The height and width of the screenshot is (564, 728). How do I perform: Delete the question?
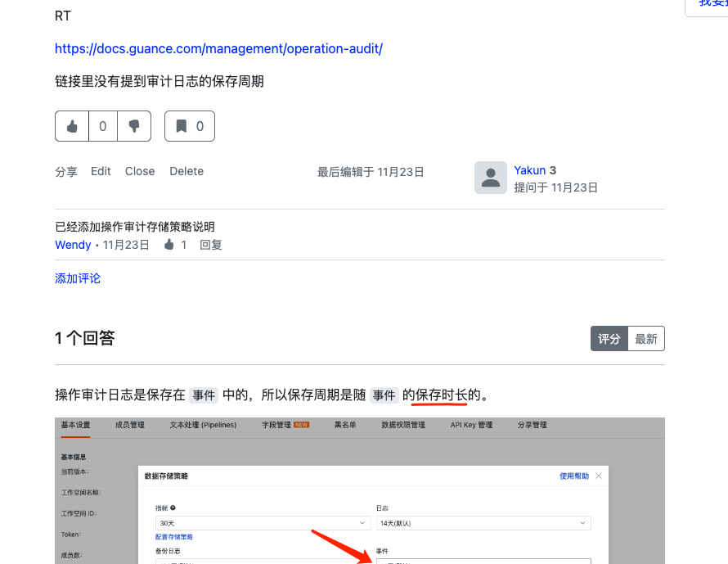186,171
